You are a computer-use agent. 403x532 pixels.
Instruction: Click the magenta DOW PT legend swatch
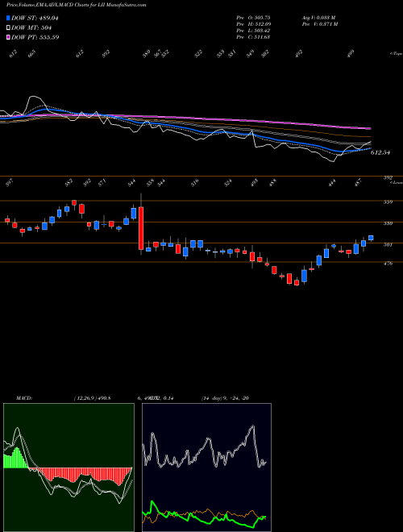tap(8, 37)
